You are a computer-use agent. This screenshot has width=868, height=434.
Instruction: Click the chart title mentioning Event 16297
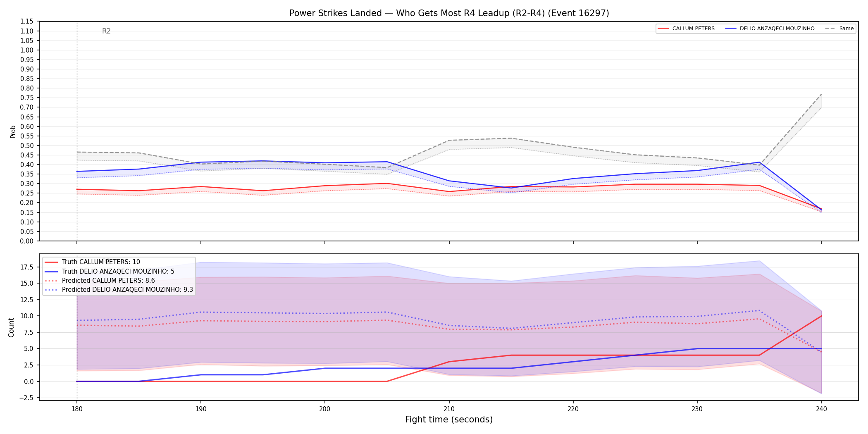tap(449, 13)
